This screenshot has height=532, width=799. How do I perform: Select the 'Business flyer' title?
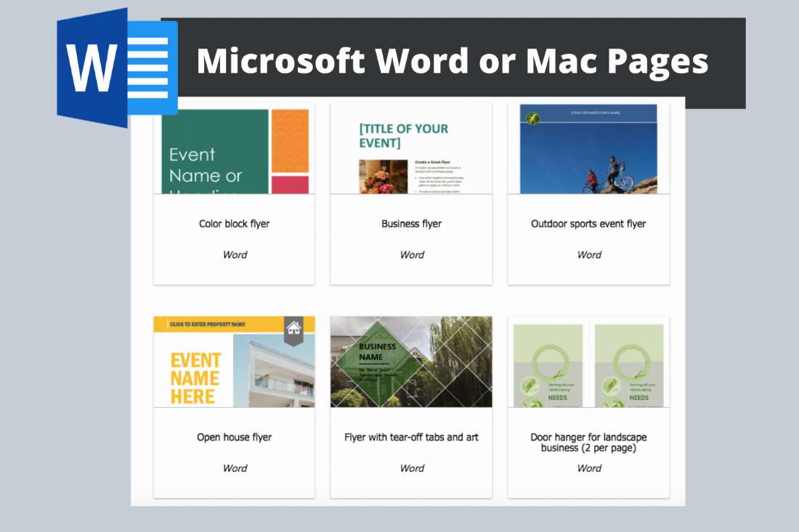coord(411,224)
